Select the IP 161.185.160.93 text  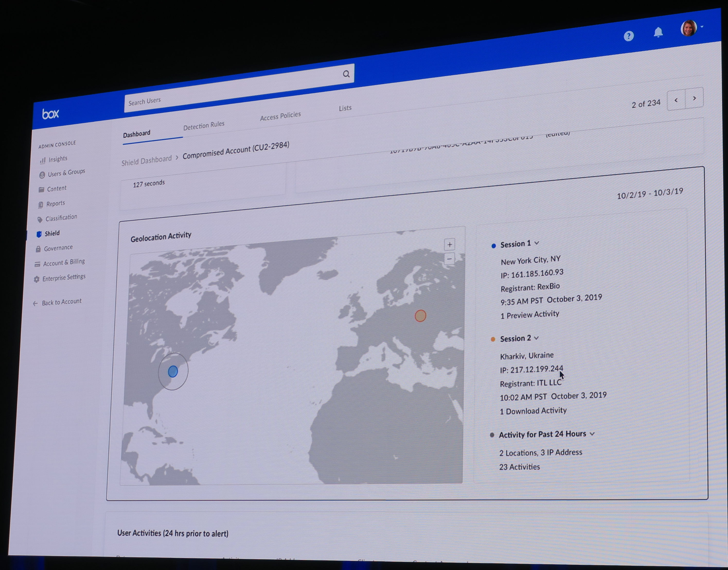pyautogui.click(x=532, y=274)
